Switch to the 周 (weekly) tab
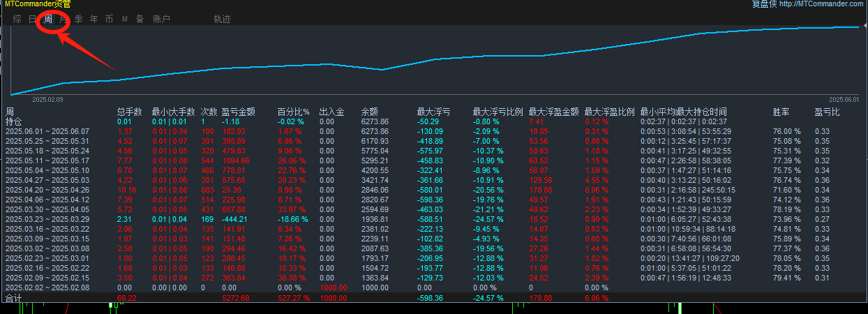Image resolution: width=868 pixels, height=314 pixels. [x=48, y=19]
